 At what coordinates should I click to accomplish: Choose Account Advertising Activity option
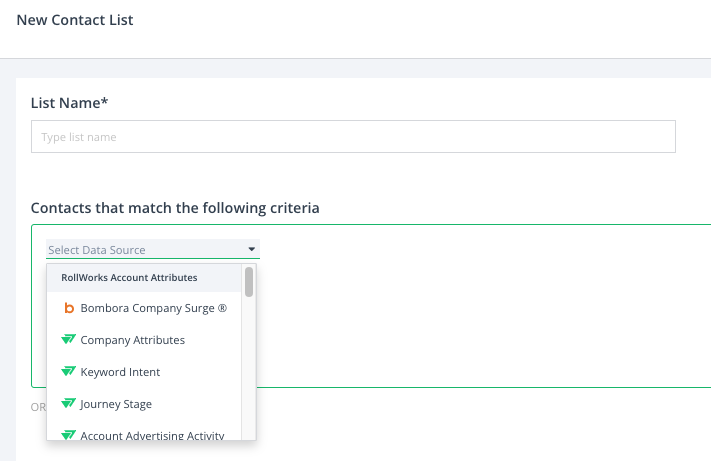(x=144, y=432)
